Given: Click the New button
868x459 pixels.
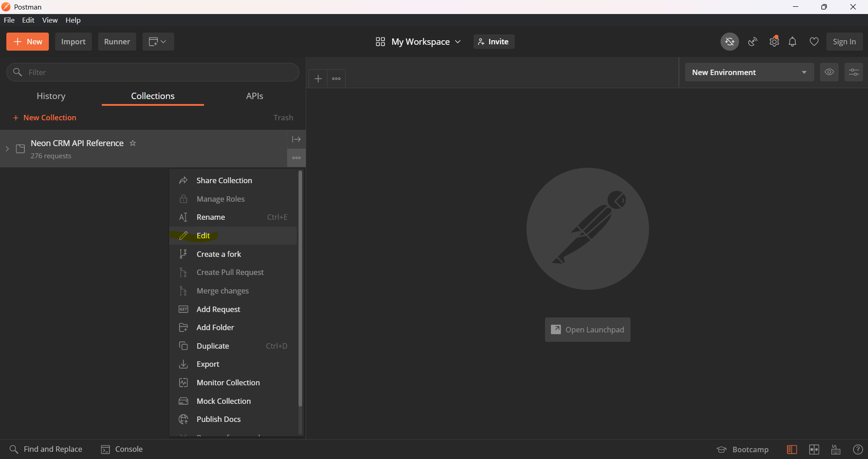Looking at the screenshot, I should coord(28,42).
